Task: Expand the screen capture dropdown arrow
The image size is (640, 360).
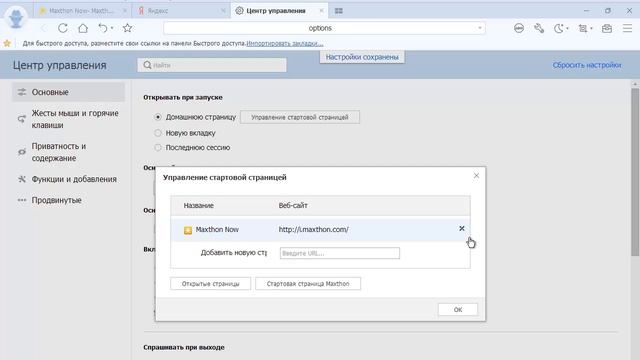Action: 591,28
